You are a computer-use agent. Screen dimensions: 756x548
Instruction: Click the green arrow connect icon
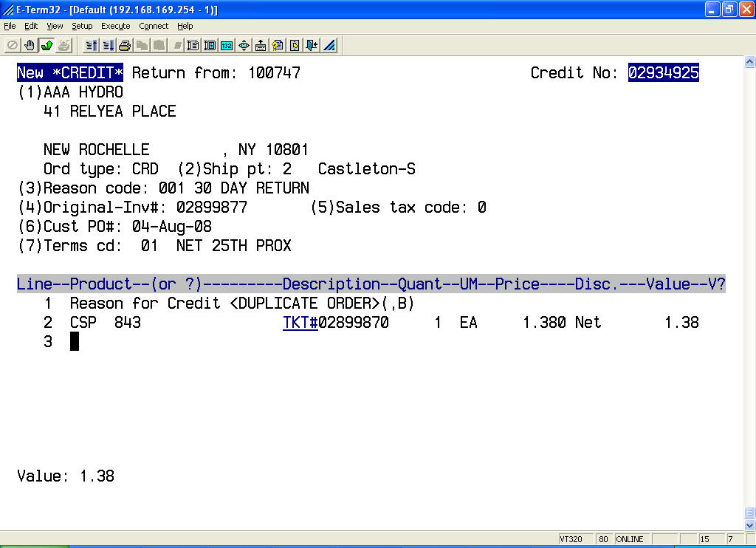(x=47, y=45)
